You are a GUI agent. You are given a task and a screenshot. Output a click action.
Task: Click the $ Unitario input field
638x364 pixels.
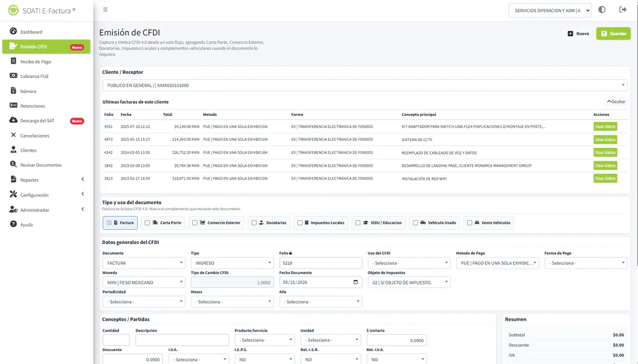(x=396, y=340)
